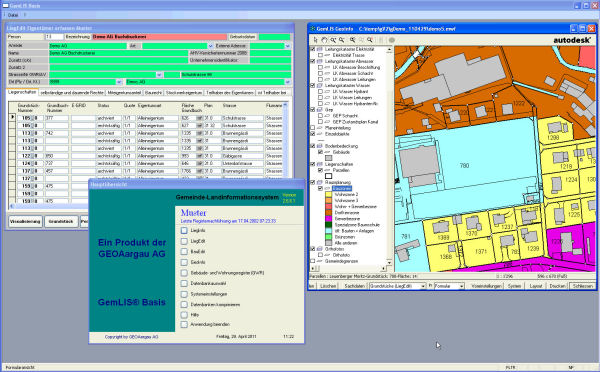600x372 pixels.
Task: Click the Grundstück button
Action: tap(61, 222)
